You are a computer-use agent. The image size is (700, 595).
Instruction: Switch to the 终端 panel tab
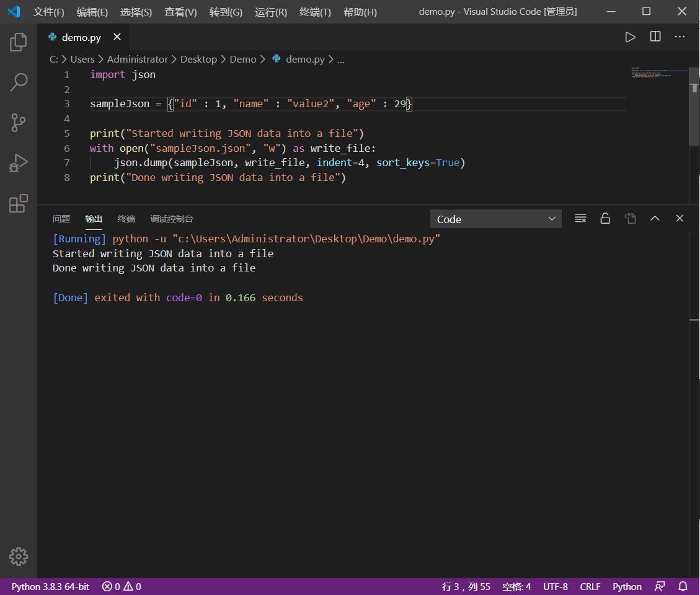[126, 218]
